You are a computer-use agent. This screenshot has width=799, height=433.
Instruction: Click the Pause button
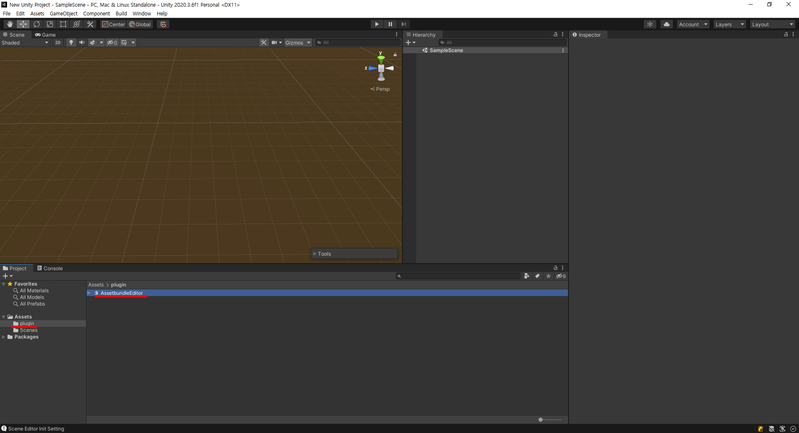tap(390, 24)
